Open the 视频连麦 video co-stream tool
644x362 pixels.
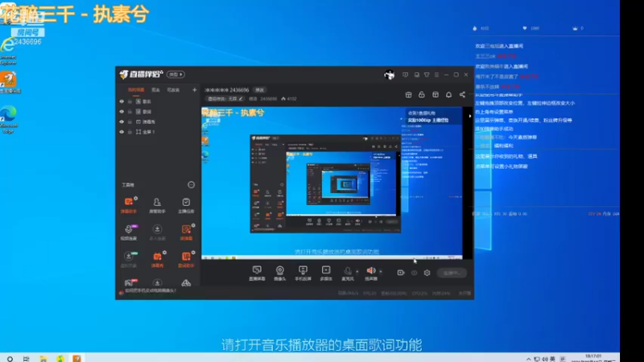[x=129, y=232]
